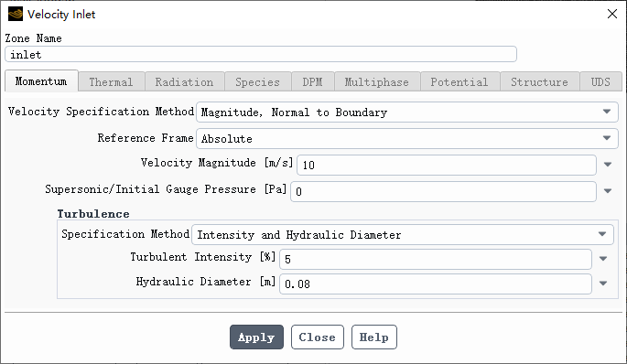Switch to the Species tab
Image resolution: width=627 pixels, height=364 pixels.
coord(257,82)
